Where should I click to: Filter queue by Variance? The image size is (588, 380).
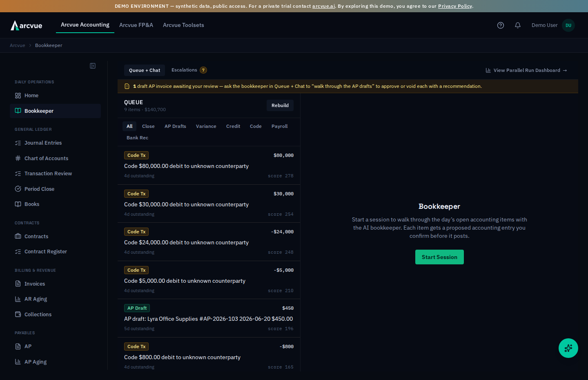(206, 126)
